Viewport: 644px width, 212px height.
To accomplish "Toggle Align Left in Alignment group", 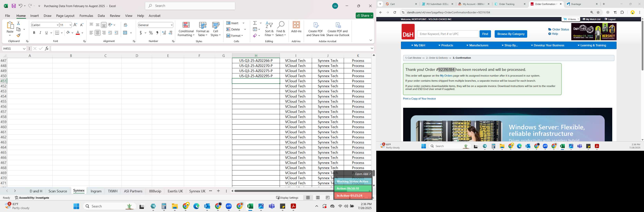I will 91,33.
